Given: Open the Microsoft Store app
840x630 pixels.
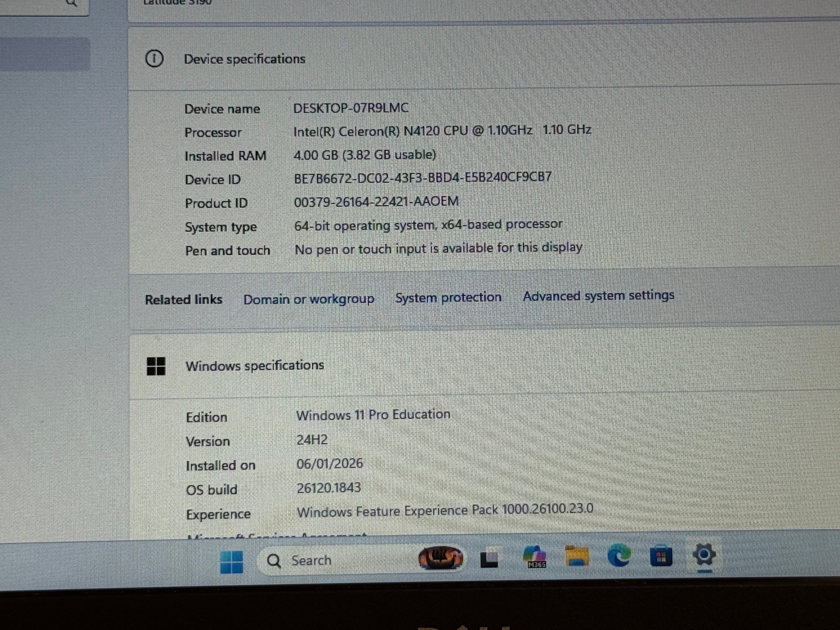Looking at the screenshot, I should tap(661, 556).
